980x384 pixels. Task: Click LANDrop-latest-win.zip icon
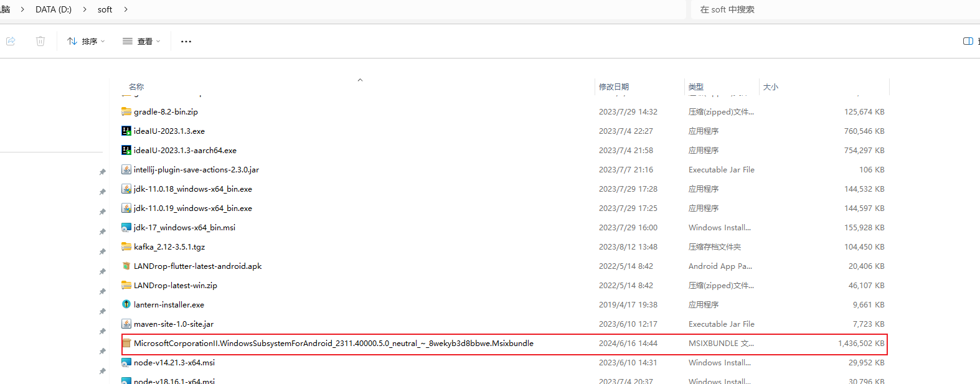126,285
